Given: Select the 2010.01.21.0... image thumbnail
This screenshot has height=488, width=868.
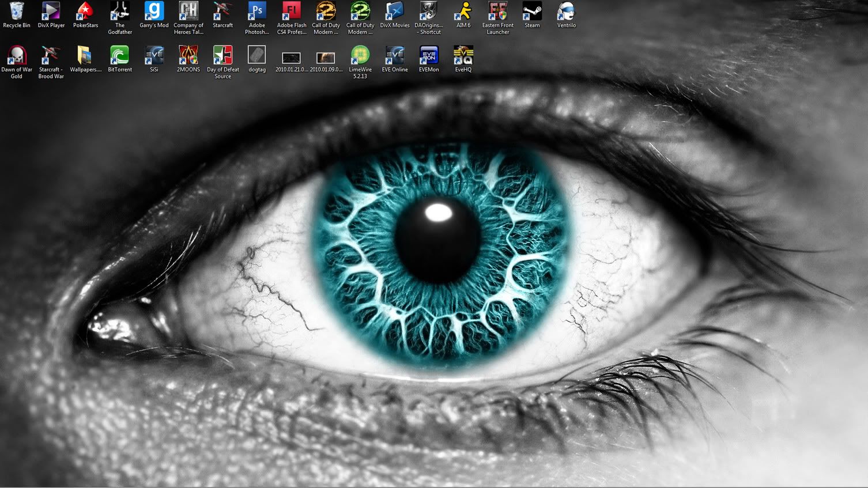Looking at the screenshot, I should click(x=292, y=58).
